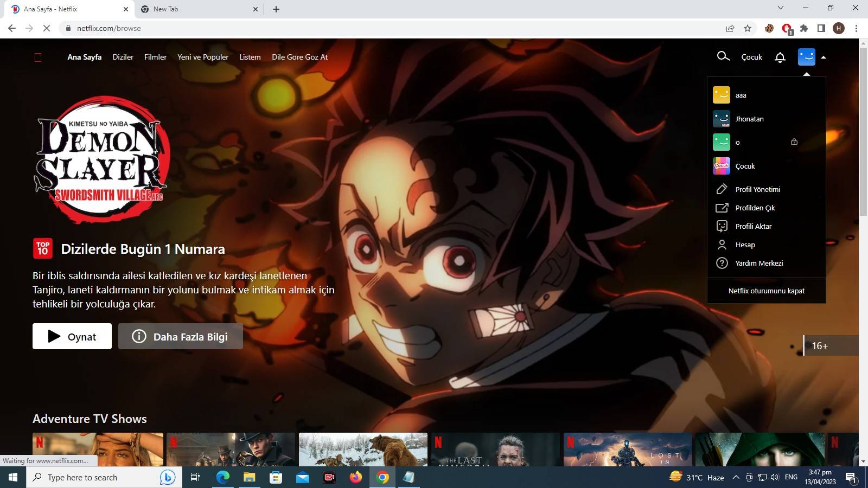Click browser back arrow
868x488 pixels.
pos(12,28)
